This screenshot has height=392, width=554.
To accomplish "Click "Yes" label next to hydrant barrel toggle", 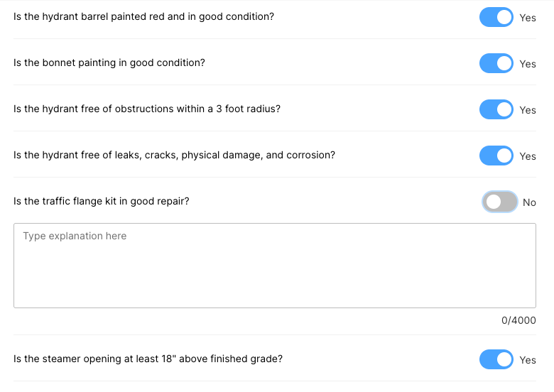I will pos(528,18).
